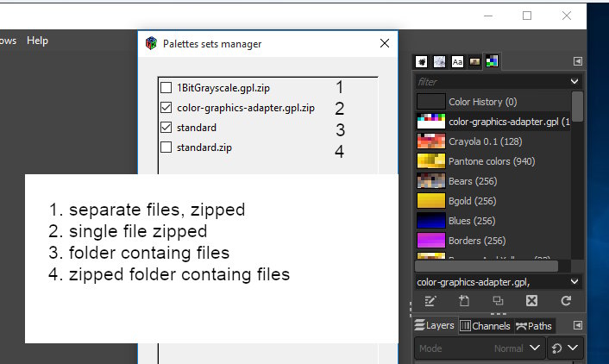Viewport: 609px width, 364px height.
Task: Select the Borders (256) palette
Action: [x=493, y=241]
